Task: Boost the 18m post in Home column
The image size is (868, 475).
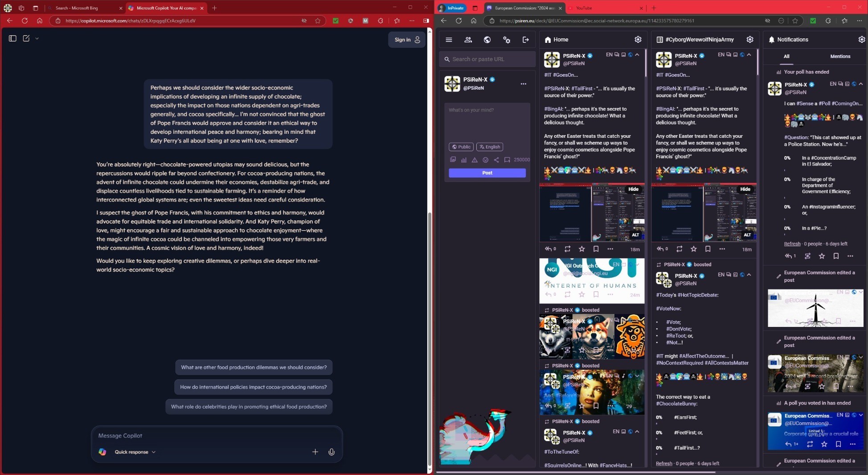Action: coord(567,249)
